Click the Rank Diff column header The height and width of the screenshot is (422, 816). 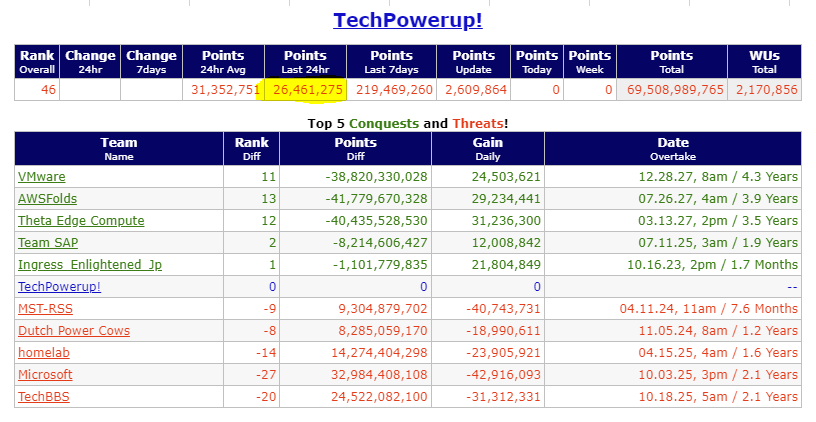click(x=252, y=149)
